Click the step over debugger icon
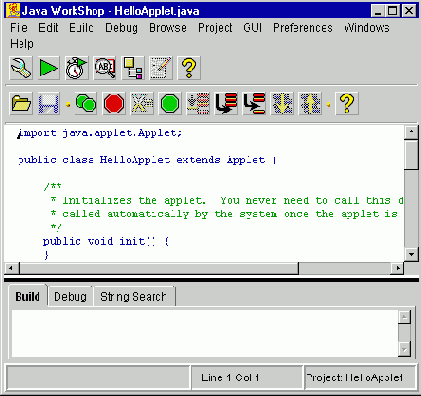This screenshot has width=421, height=396. 254,104
